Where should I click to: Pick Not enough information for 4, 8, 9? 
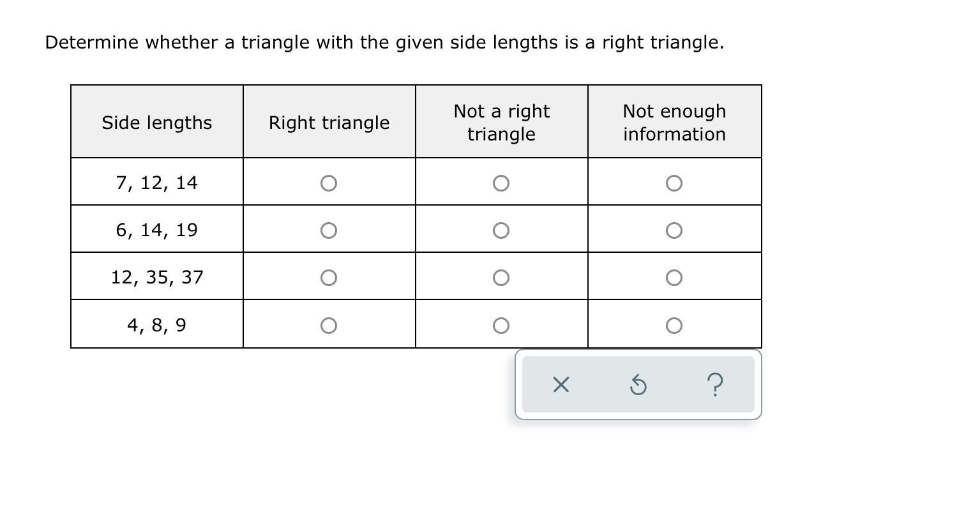(674, 326)
